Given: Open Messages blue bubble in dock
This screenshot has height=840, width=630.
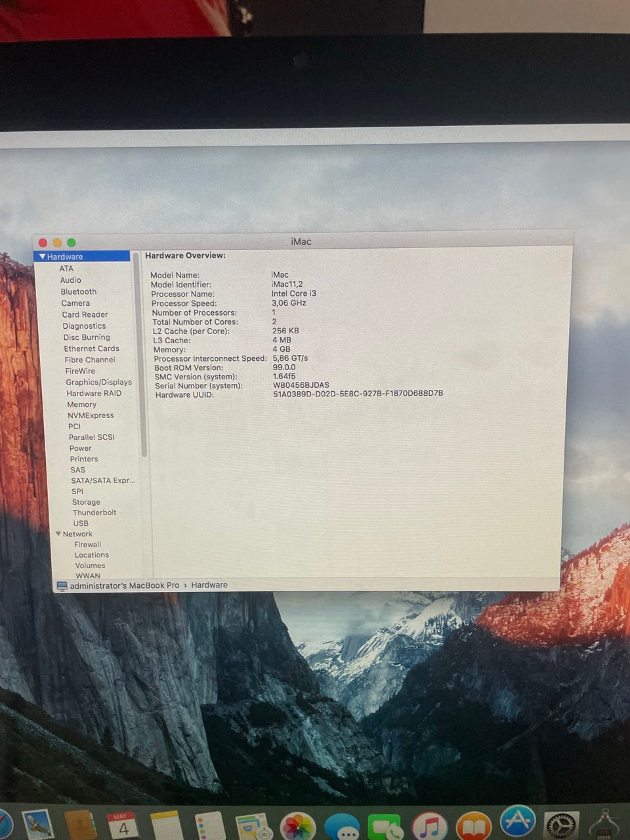Looking at the screenshot, I should [342, 828].
